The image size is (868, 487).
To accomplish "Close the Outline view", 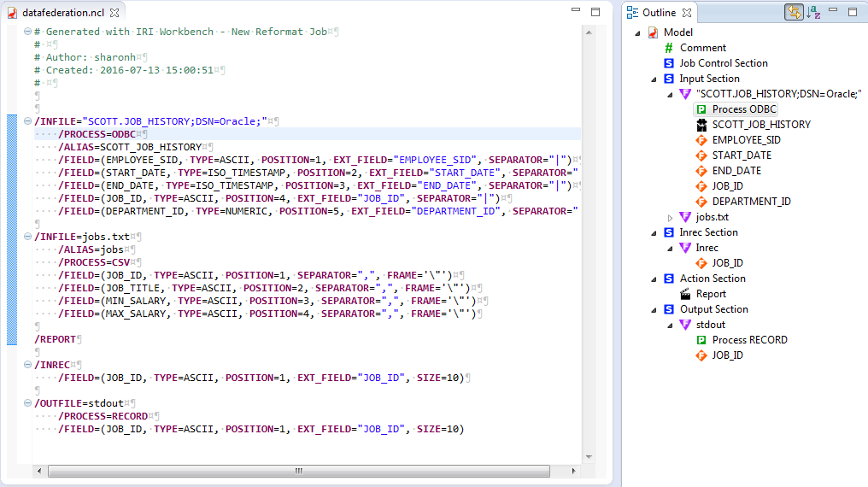I will (x=686, y=13).
